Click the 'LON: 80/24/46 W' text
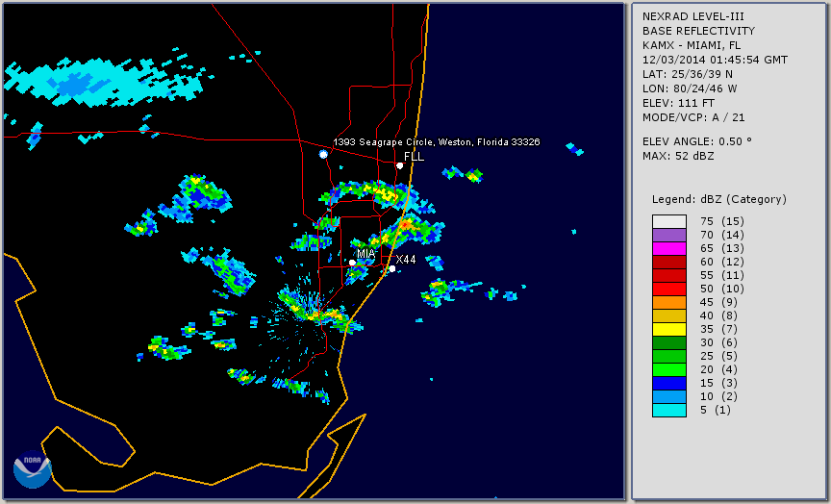Viewport: 831px width, 504px height. (690, 88)
